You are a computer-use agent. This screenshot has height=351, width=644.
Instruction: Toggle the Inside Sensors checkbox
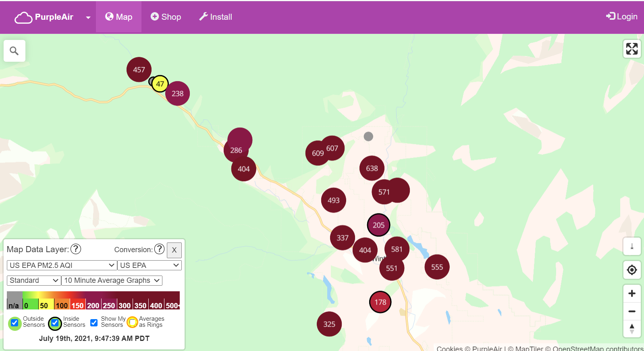click(x=55, y=323)
